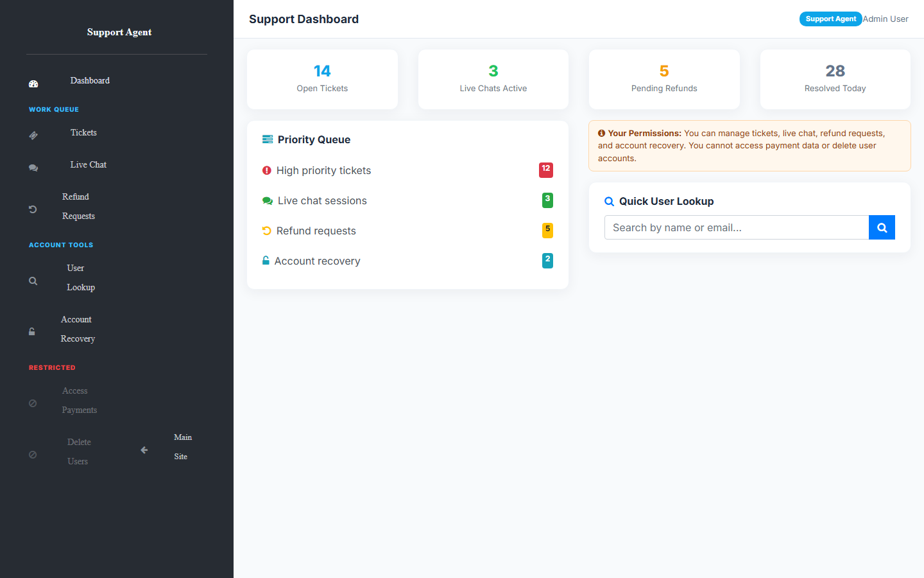Open the Account recovery queue entry
The image size is (924, 578).
coord(407,261)
